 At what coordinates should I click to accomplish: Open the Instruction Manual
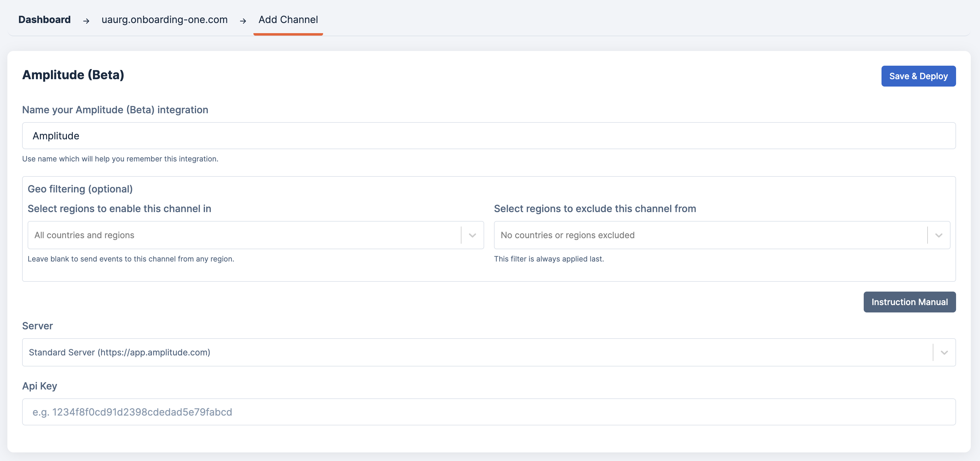pos(909,302)
